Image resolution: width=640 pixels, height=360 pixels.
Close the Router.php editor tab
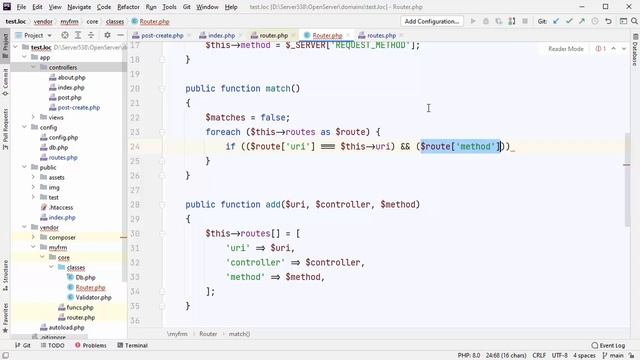[x=348, y=36]
